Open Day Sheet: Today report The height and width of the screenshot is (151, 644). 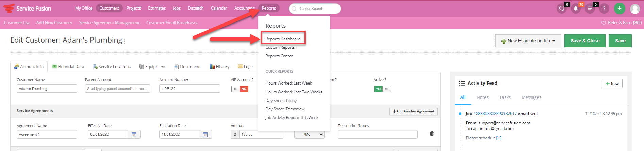(281, 101)
